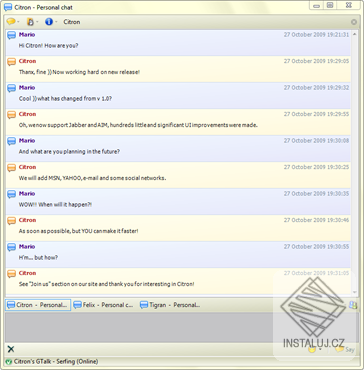Click the orange icon by the 'Join us' message
The width and height of the screenshot is (364, 370).
12,274
